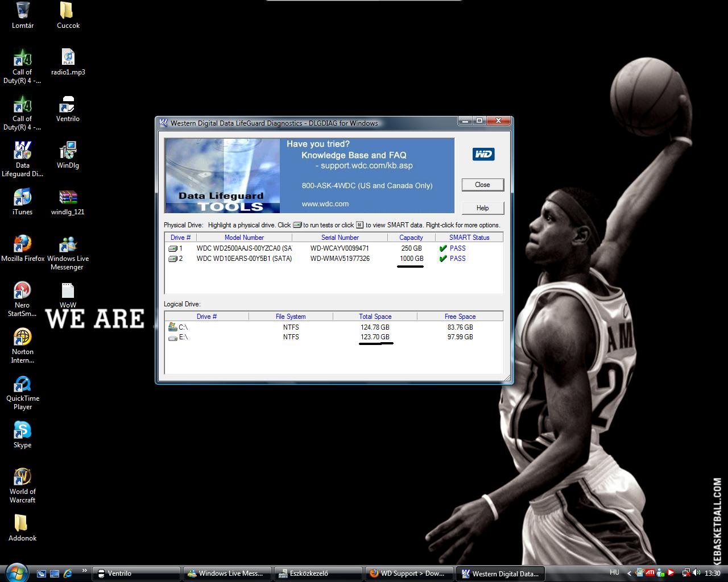Screen dimensions: 728x582
Task: Launch iTunes from desktop
Action: click(23, 202)
